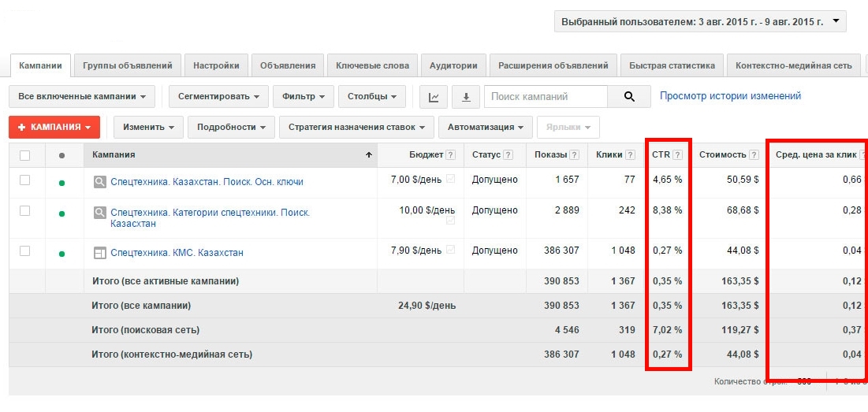Click the CTR column help icon

coord(677,155)
